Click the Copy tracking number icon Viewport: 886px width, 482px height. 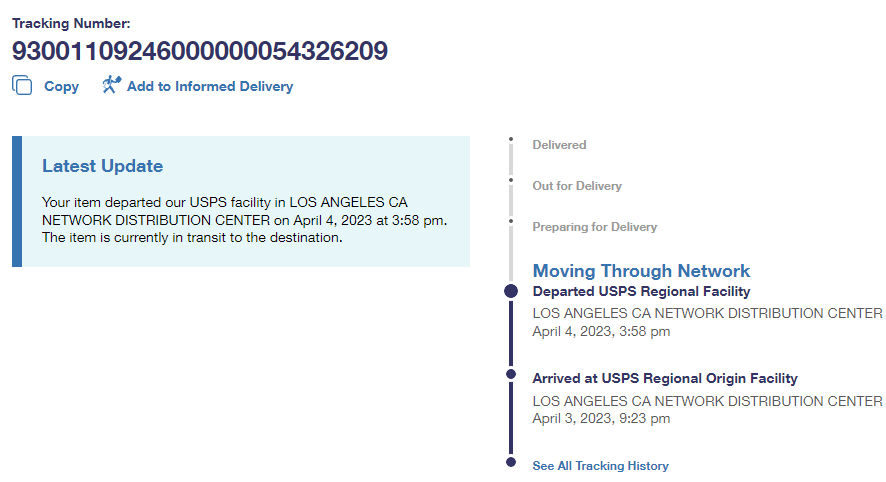pos(22,86)
